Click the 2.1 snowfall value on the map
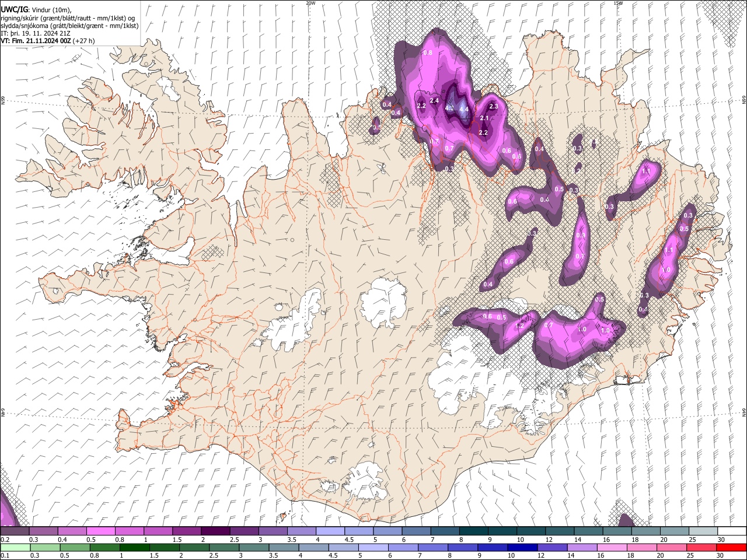The height and width of the screenshot is (560, 747). coord(484,118)
